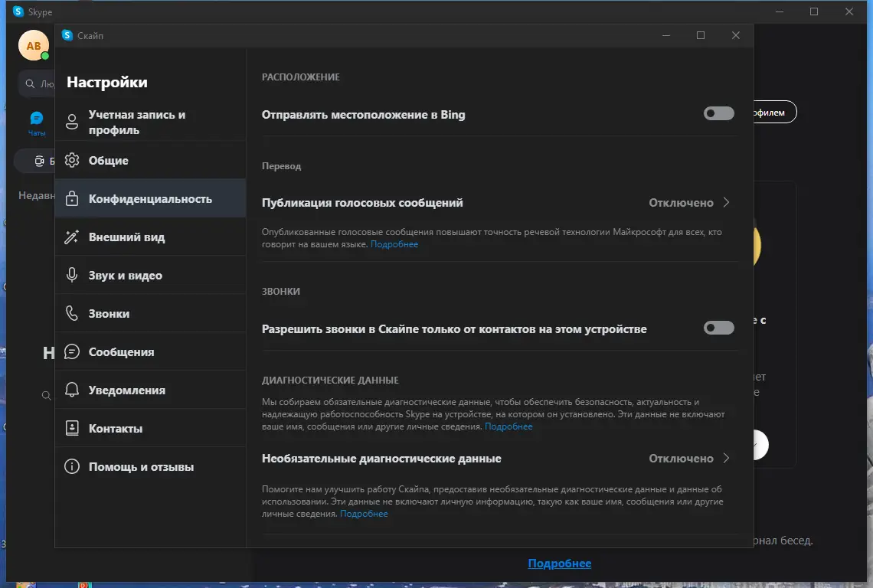Click the lock icon for Конфиденциальность
Image resolution: width=873 pixels, height=588 pixels.
click(72, 199)
